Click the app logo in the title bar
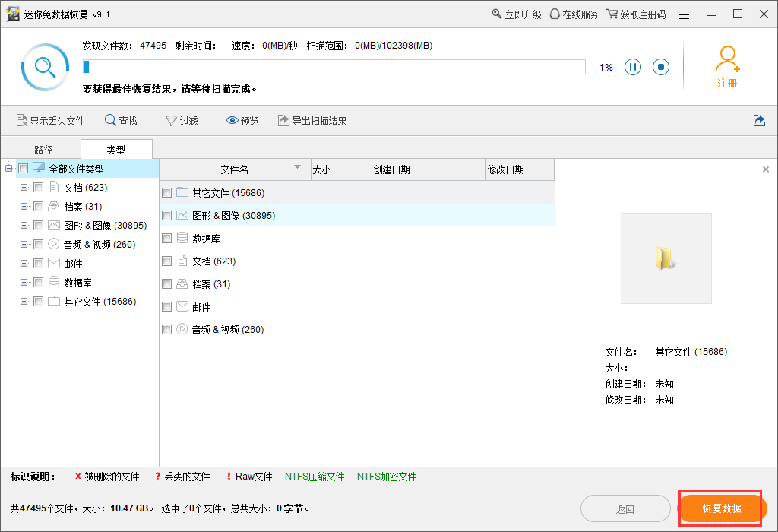The height and width of the screenshot is (532, 778). 13,14
